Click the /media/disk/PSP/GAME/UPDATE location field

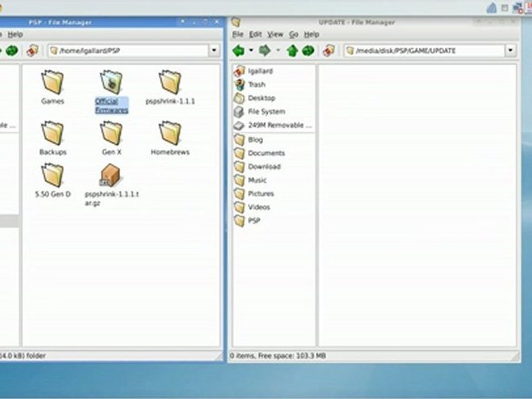click(425, 50)
